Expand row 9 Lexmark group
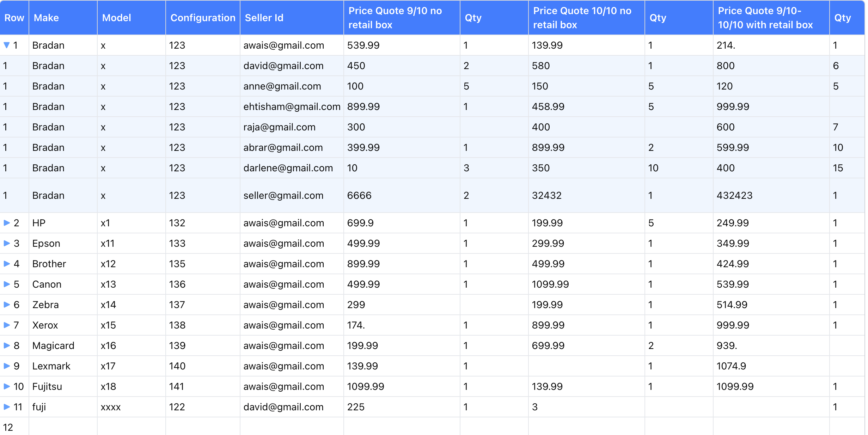The image size is (868, 435). (7, 366)
